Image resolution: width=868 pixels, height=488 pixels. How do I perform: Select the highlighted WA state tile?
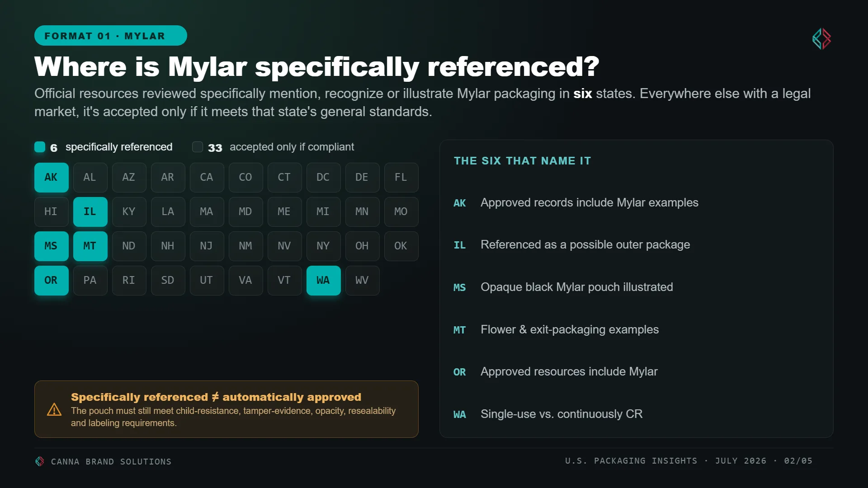click(324, 281)
